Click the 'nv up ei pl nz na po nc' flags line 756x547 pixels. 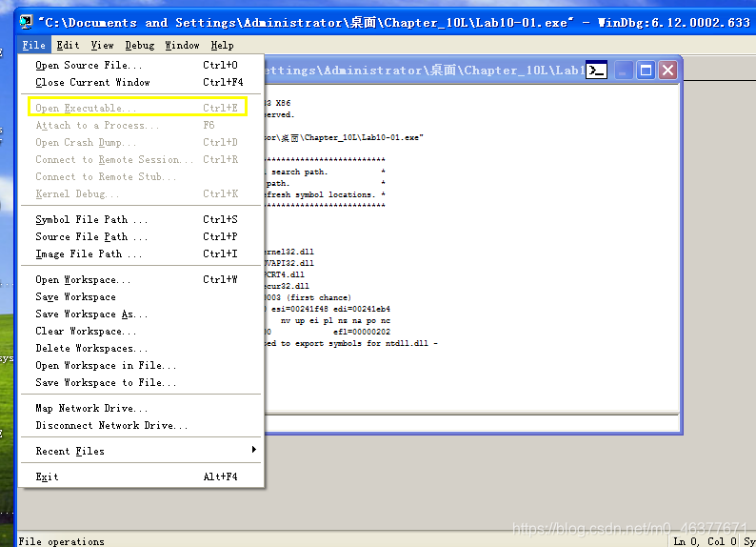point(335,321)
